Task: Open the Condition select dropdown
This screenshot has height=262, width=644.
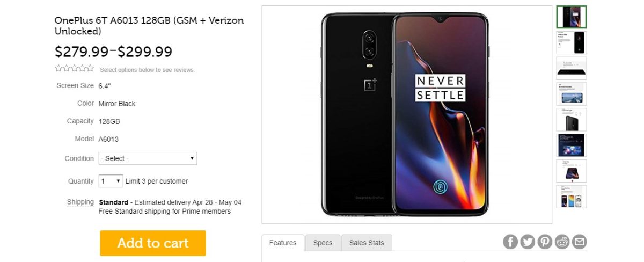Action: 148,158
